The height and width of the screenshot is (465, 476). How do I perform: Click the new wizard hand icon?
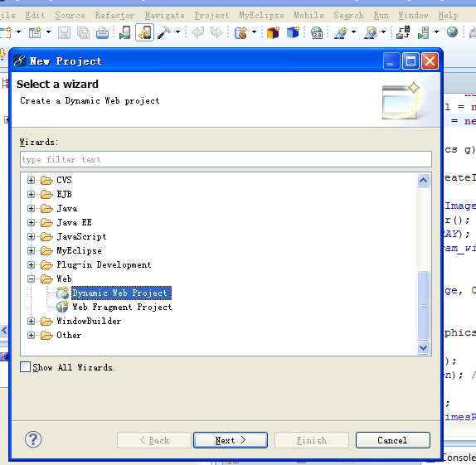pyautogui.click(x=241, y=32)
